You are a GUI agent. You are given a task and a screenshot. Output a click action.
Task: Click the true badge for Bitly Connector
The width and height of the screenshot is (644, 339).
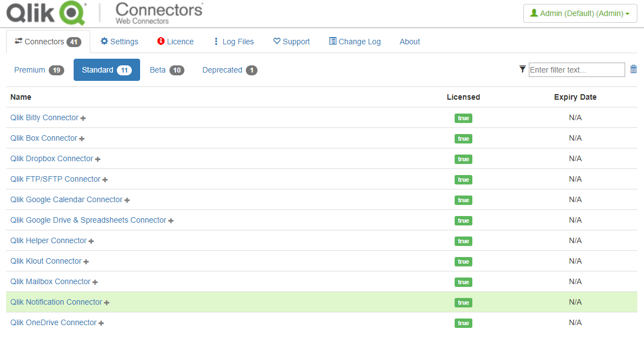[463, 119]
